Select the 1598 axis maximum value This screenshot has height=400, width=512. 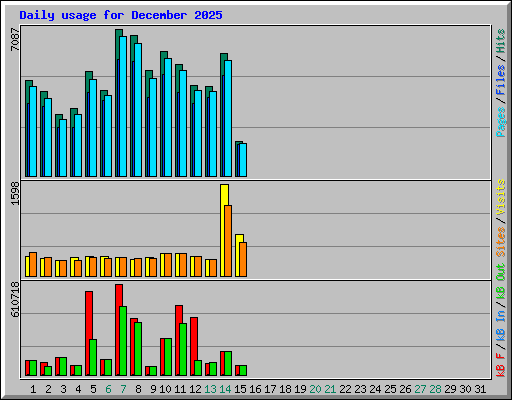pos(15,193)
